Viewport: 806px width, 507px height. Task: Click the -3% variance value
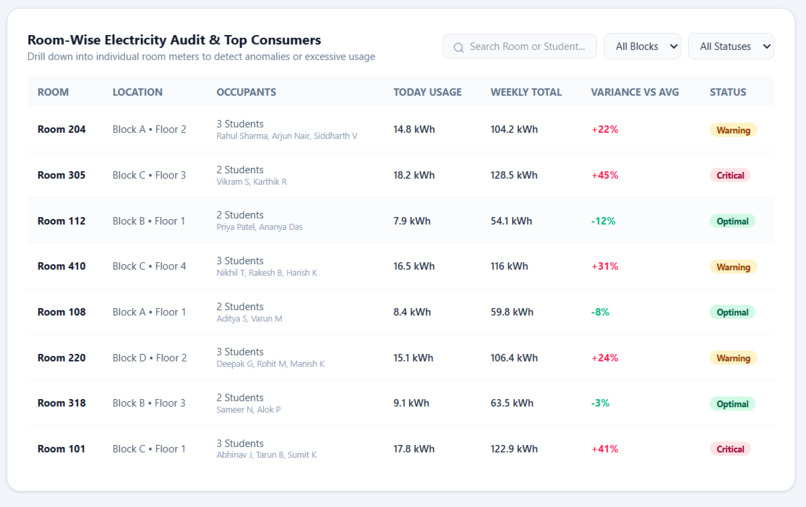600,403
